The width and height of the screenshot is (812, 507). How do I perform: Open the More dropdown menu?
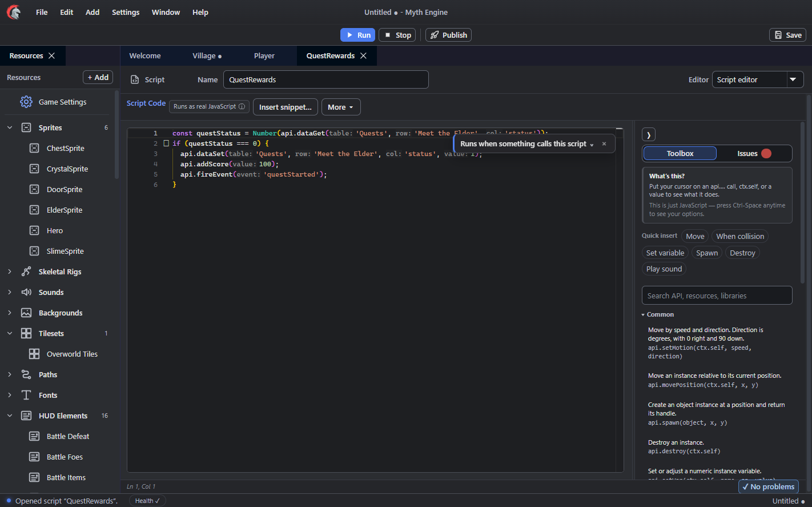341,107
